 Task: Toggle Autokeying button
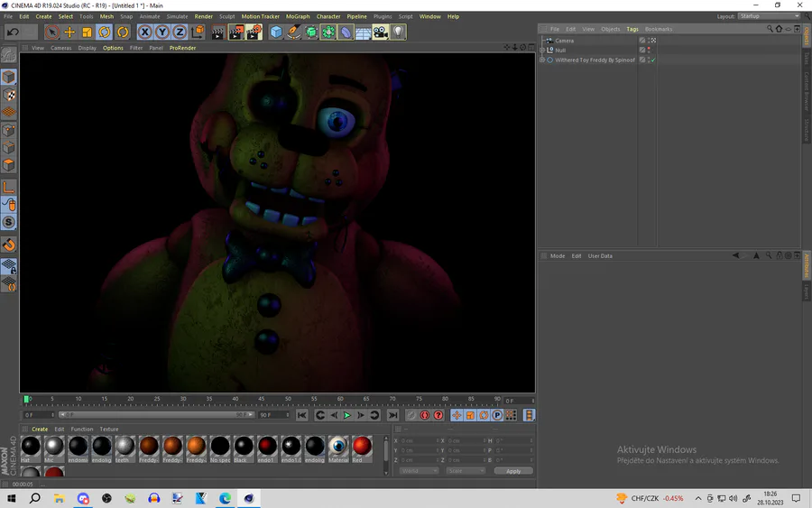(x=425, y=415)
